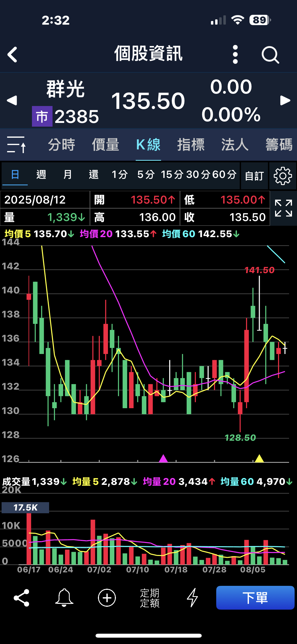Select the 30分 interval
The height and width of the screenshot is (644, 297).
tap(198, 174)
